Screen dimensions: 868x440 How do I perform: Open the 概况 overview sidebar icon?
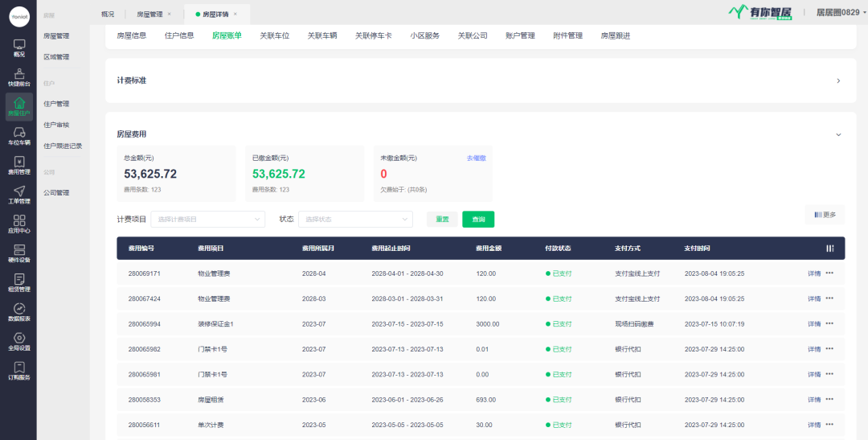tap(18, 47)
